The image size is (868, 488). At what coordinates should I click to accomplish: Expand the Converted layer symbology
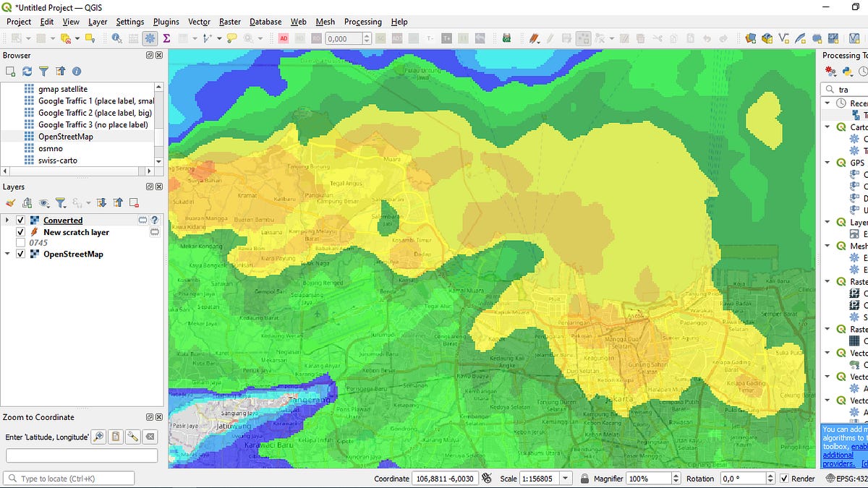pos(7,220)
